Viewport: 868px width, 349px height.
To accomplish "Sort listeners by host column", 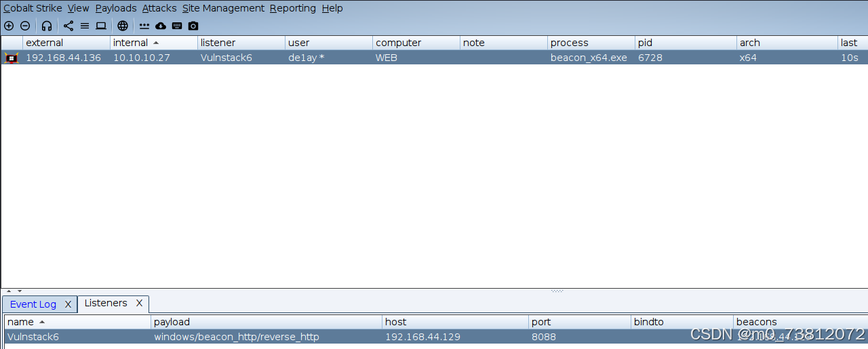I will (x=455, y=322).
